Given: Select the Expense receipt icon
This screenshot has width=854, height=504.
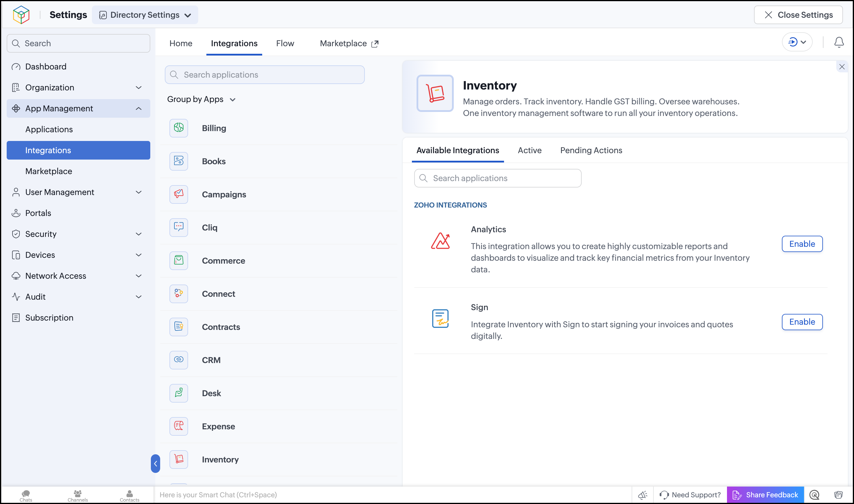Looking at the screenshot, I should tap(178, 426).
